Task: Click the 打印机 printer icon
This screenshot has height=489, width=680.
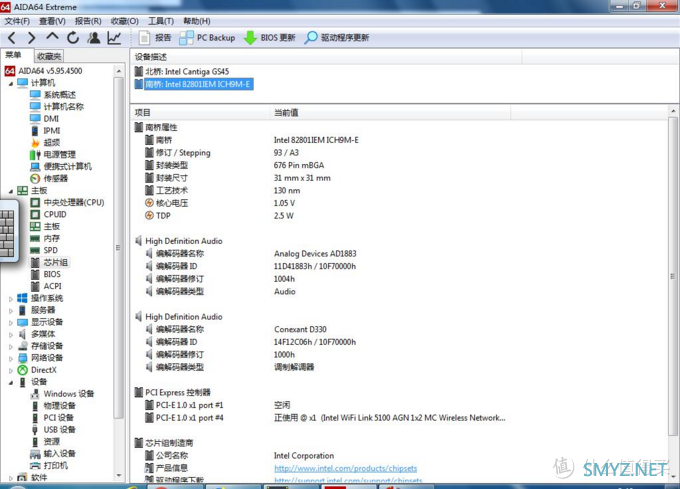Action: tap(35, 466)
